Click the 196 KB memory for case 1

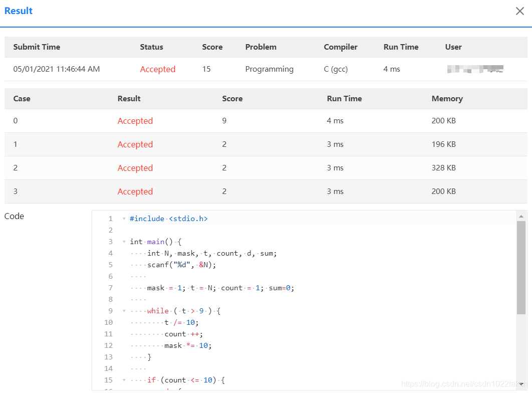tap(443, 144)
